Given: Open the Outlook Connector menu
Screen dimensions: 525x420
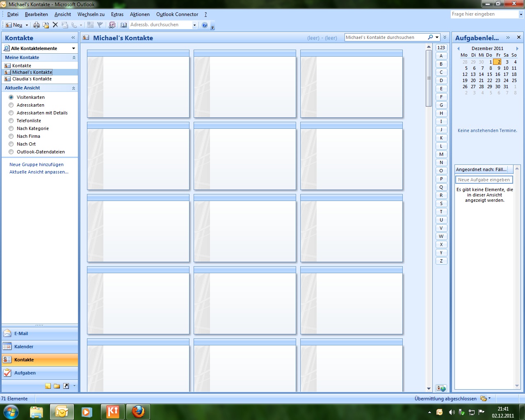Looking at the screenshot, I should [x=177, y=14].
